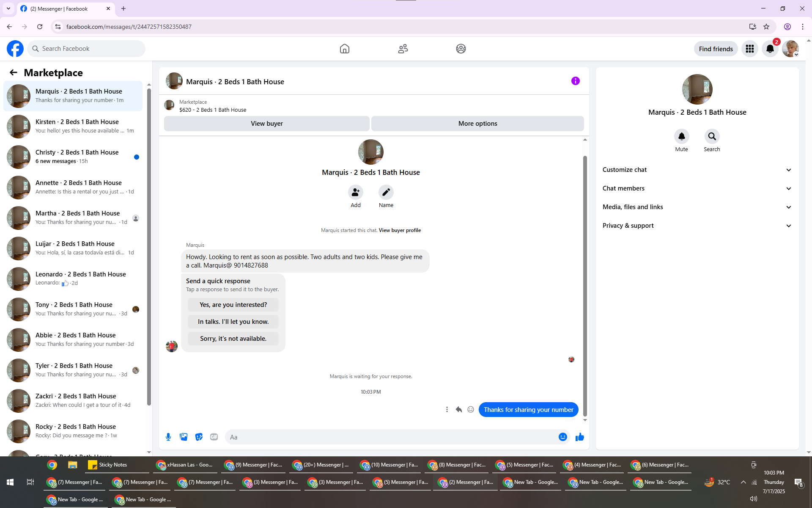Choose a GIF icon
Screen dimensions: 812x508
tap(214, 437)
